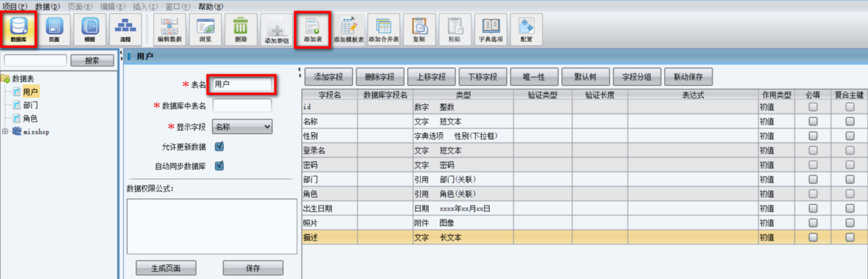Click the 数据库中表名 input field
This screenshot has width=868, height=279.
pos(242,106)
